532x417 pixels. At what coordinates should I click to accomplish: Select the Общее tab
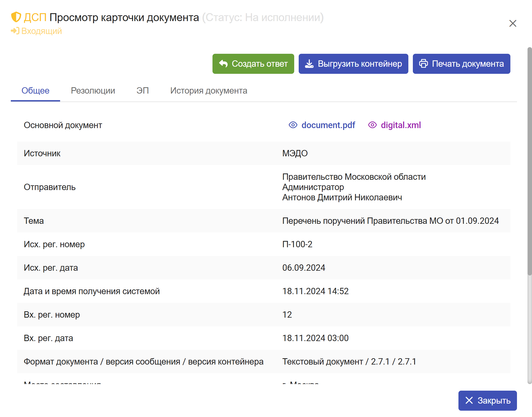[x=35, y=91]
